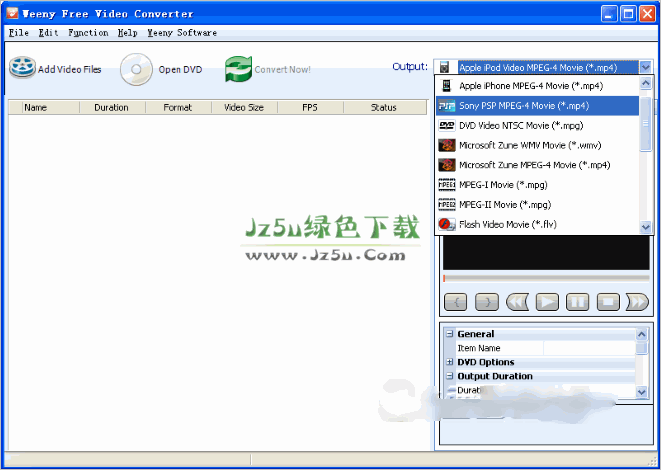Image resolution: width=661 pixels, height=470 pixels.
Task: Click the Convert Now! button label
Action: click(282, 70)
